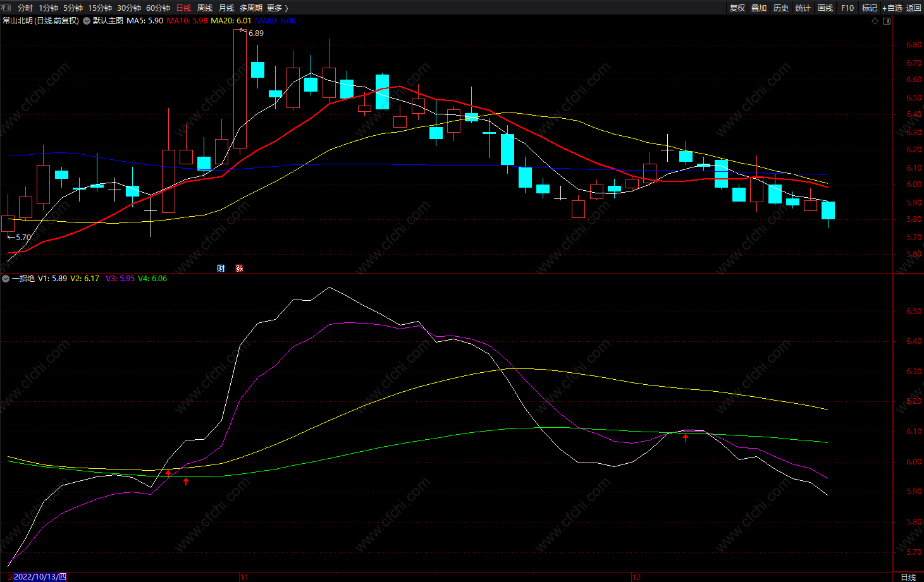
Task: Click the first red arrow signal in indicator
Action: (168, 473)
